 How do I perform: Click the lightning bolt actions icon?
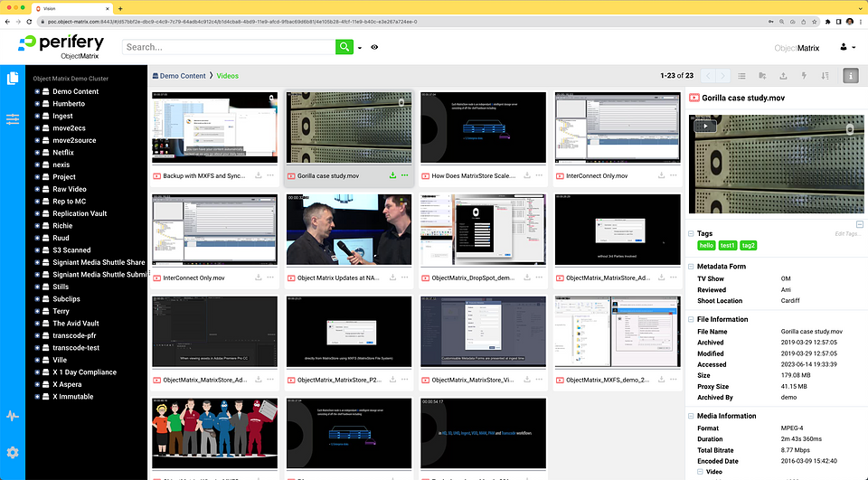pos(804,76)
